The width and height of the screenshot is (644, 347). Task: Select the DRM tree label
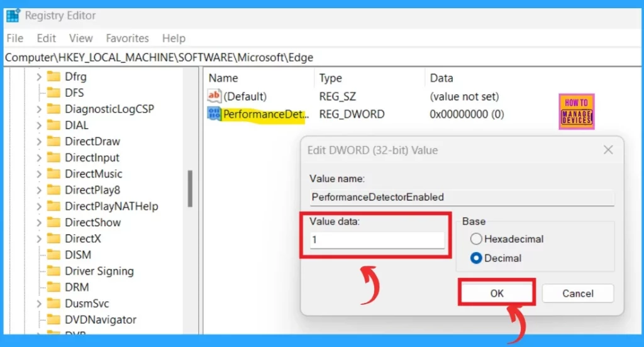(x=77, y=287)
